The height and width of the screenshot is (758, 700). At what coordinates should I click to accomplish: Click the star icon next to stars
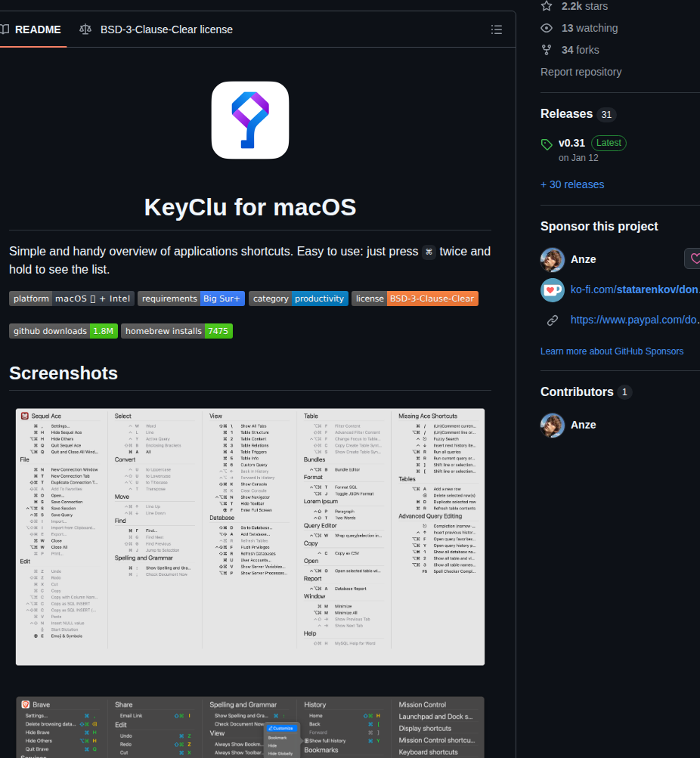[x=547, y=6]
